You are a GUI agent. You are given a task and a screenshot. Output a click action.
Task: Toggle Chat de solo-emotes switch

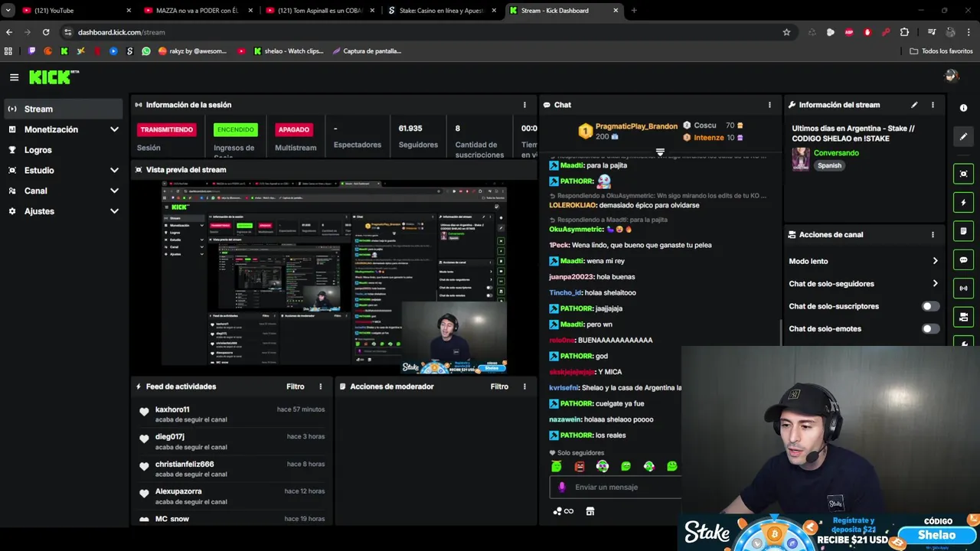pyautogui.click(x=930, y=329)
